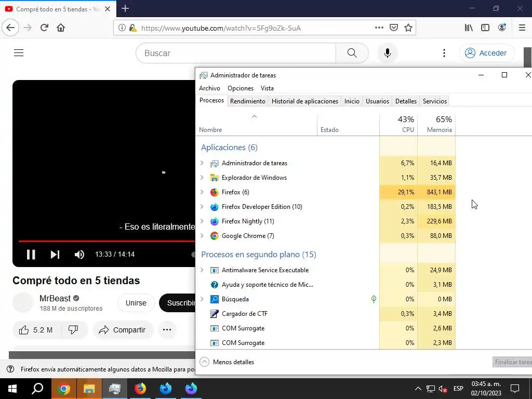Open Windows Start menu

point(12,389)
